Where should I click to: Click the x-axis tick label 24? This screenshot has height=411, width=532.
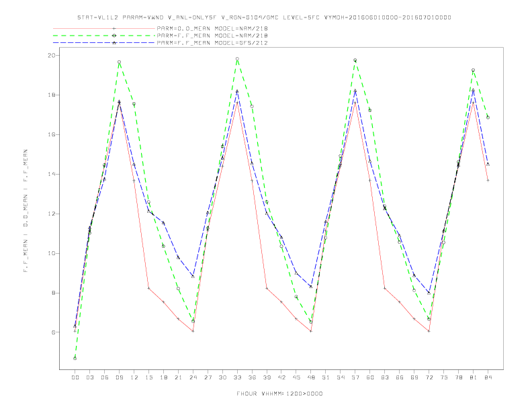(x=193, y=377)
